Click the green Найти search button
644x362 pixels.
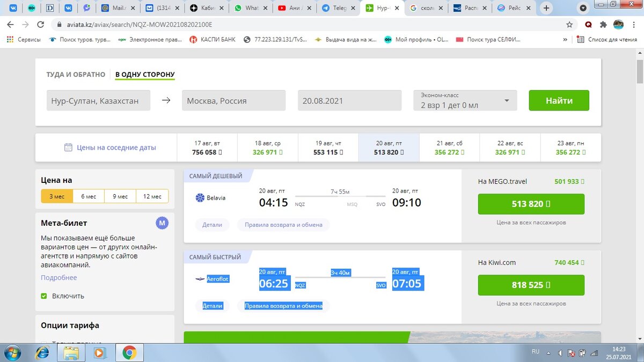(559, 100)
